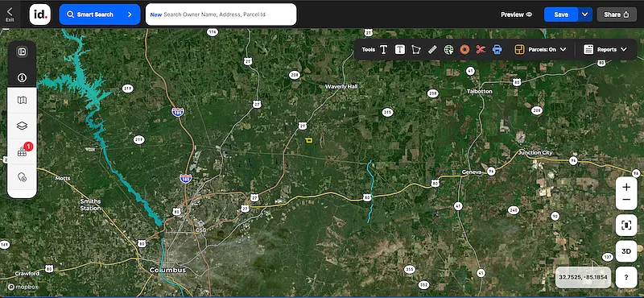Click the Smiths Station map label
644x298 pixels.
pyautogui.click(x=90, y=205)
